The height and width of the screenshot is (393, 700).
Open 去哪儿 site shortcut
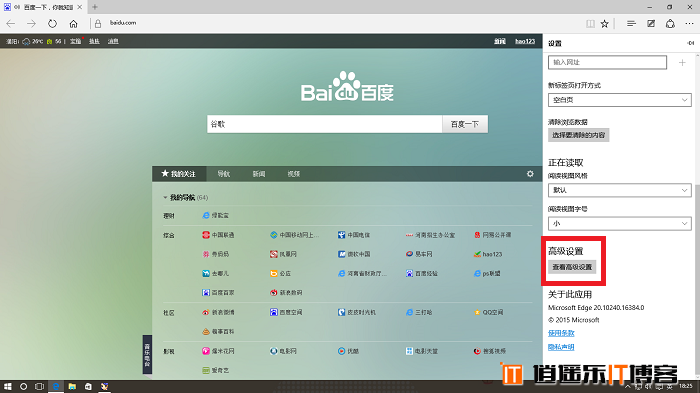click(x=216, y=273)
